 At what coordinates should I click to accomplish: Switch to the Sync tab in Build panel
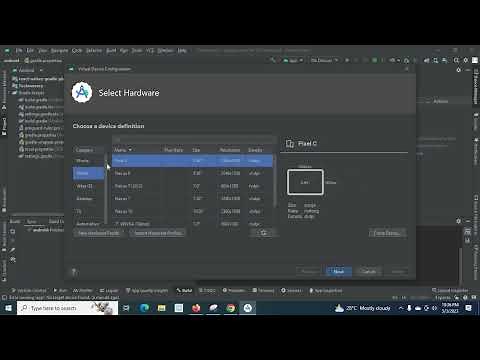(32, 221)
